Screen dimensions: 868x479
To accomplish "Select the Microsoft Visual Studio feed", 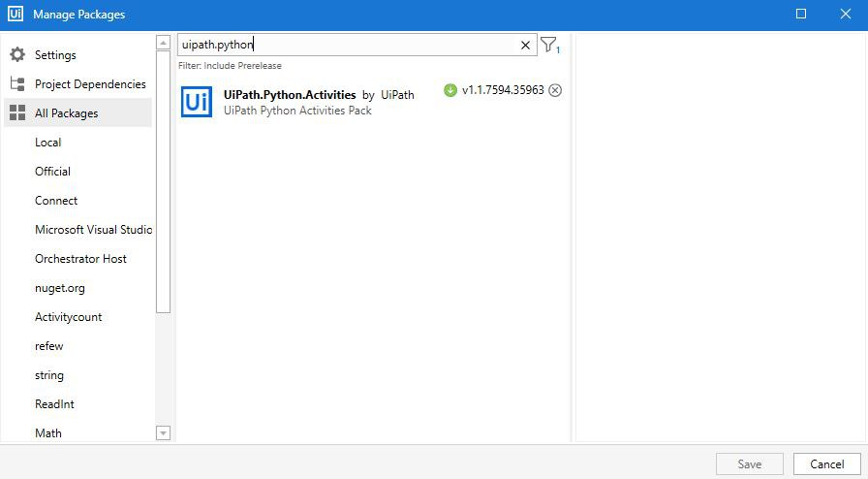I will pos(93,230).
